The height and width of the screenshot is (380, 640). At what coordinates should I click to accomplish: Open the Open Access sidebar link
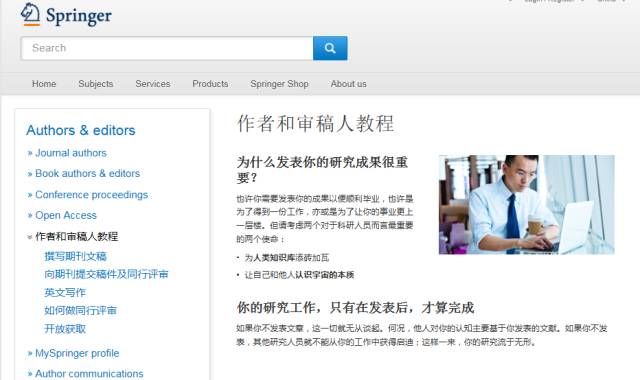pos(66,215)
